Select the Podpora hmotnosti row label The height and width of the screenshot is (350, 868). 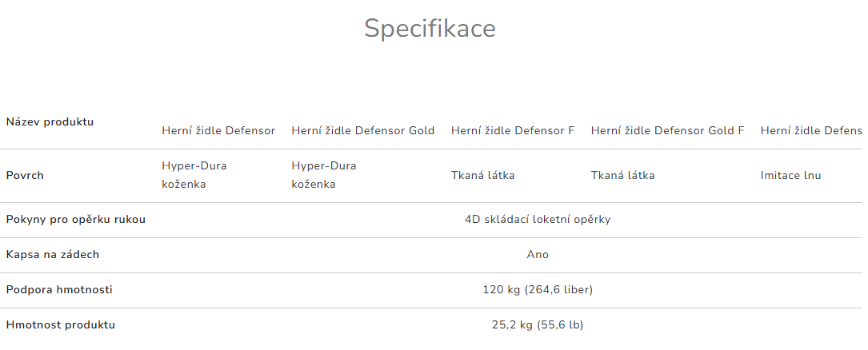pos(58,290)
